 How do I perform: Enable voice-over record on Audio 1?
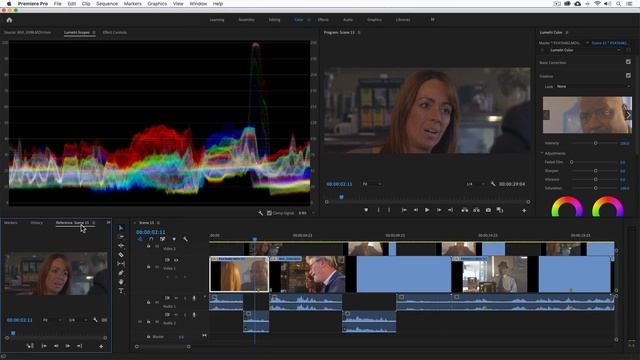point(194,298)
